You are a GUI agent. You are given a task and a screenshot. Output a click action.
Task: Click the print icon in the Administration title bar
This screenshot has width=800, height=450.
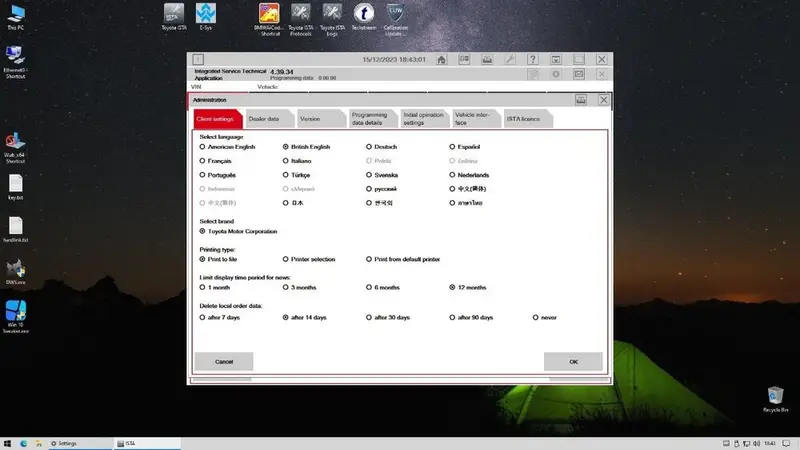pyautogui.click(x=581, y=100)
